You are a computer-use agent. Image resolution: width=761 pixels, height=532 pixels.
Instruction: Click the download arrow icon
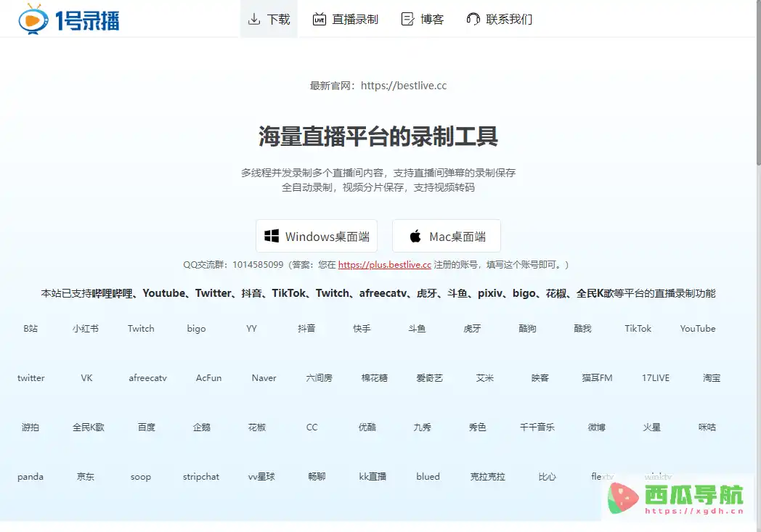(254, 20)
